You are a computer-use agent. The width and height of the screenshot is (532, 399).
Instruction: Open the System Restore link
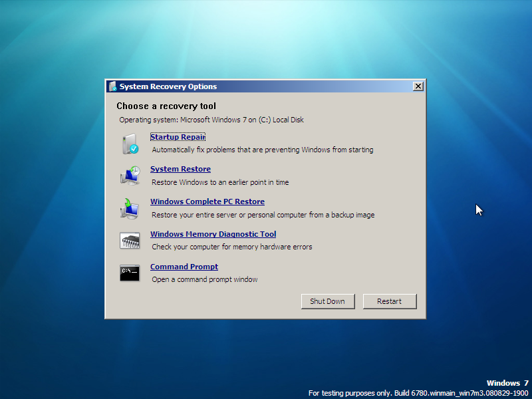click(x=180, y=169)
